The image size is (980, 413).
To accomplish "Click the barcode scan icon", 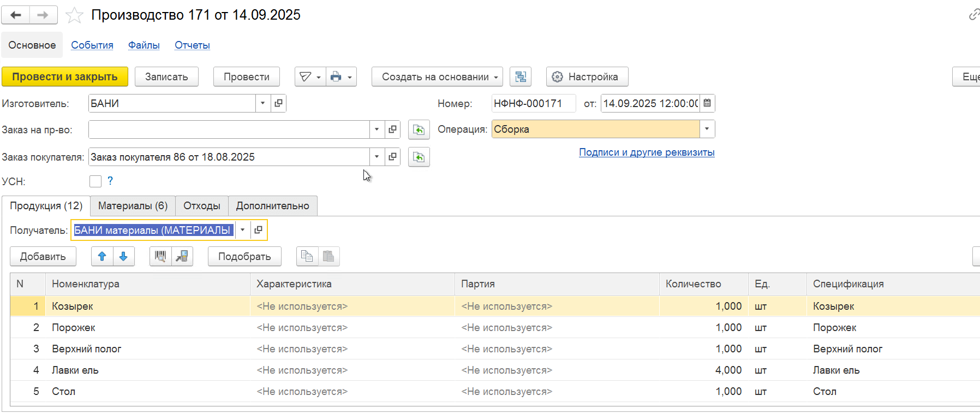I will 160,256.
